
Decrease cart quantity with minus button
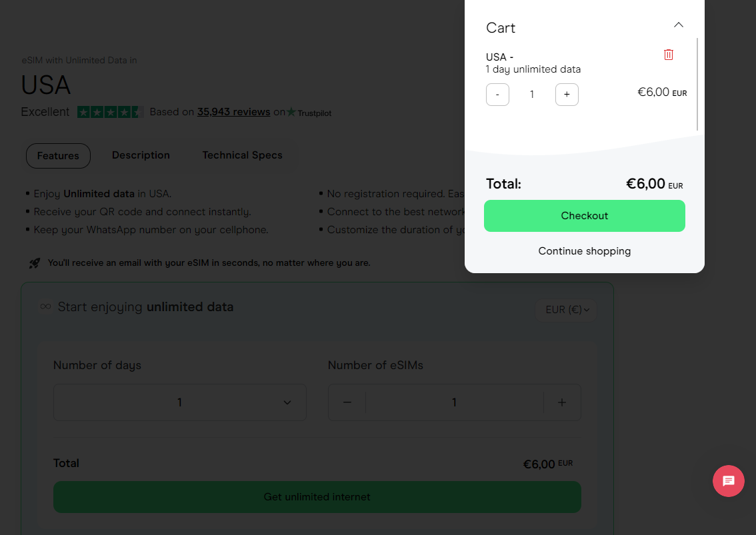coord(497,95)
